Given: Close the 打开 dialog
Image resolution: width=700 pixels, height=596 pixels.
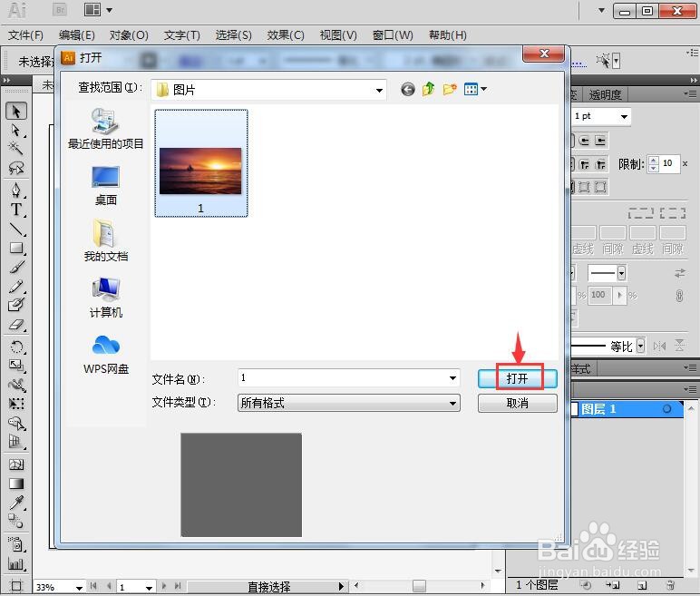Looking at the screenshot, I should tap(544, 54).
